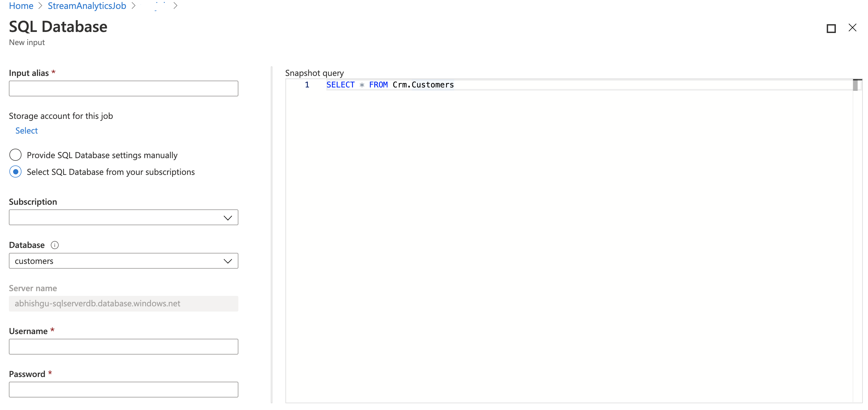
Task: Click the Database info icon
Action: tap(54, 245)
